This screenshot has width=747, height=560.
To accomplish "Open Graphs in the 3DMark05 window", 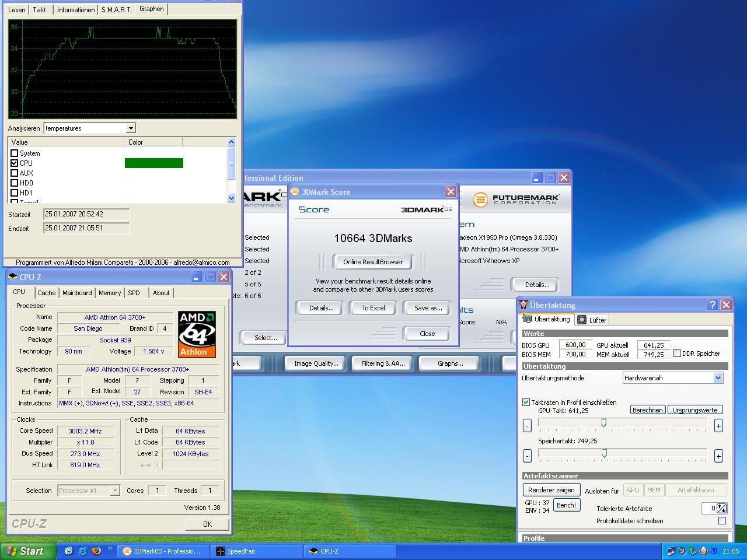I will [450, 363].
